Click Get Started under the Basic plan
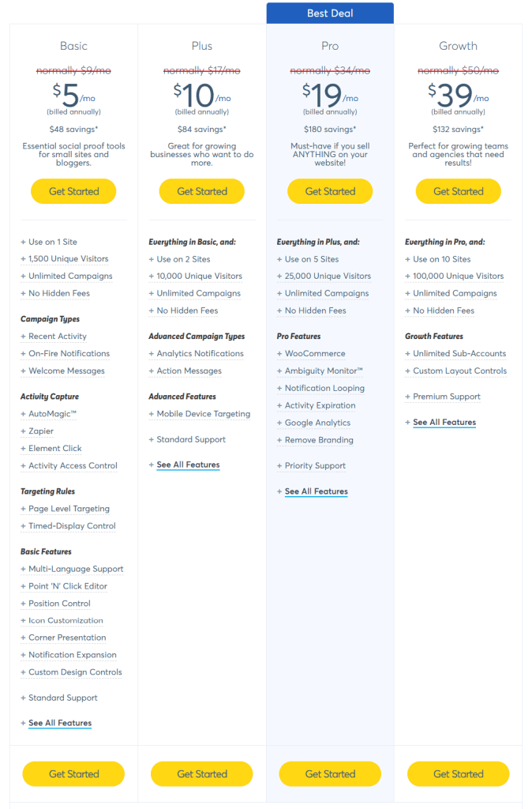532x809 pixels. (x=73, y=191)
